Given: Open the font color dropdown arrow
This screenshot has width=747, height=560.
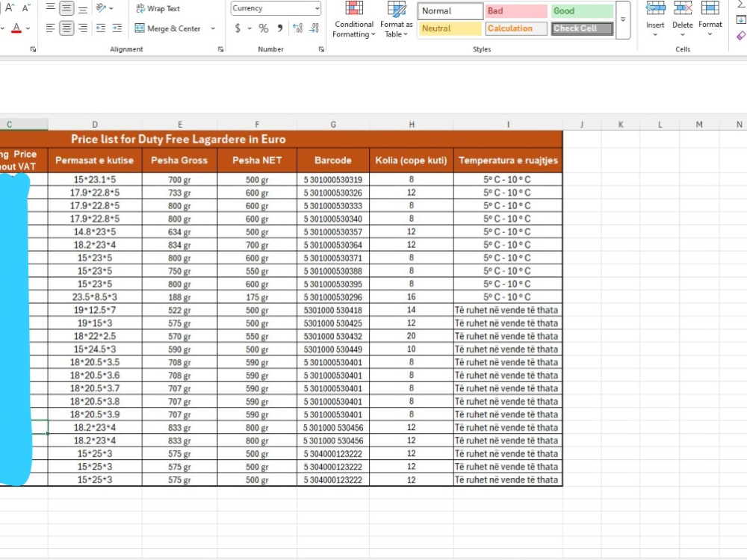Looking at the screenshot, I should coord(28,28).
